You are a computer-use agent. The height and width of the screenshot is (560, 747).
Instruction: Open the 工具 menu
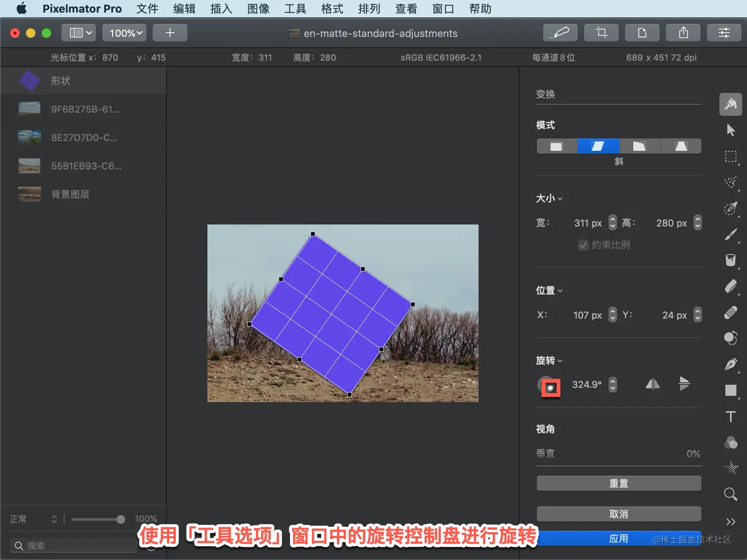click(x=295, y=9)
